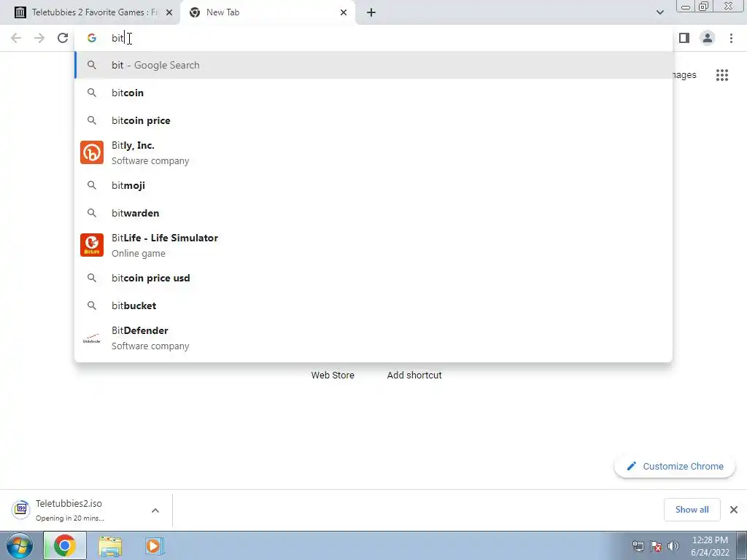
Task: Pick the 'bitcoin price' suggestion
Action: pyautogui.click(x=373, y=120)
